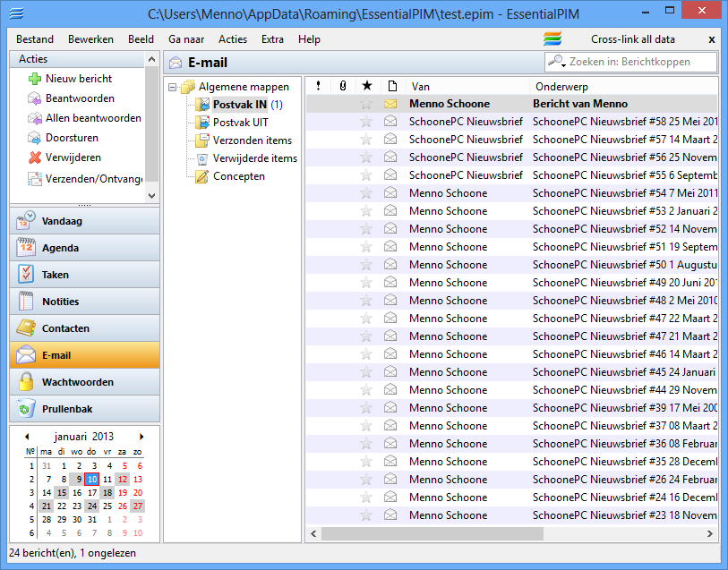Viewport: 728px width, 570px height.
Task: Flag Nieuwsbrief #53 with star
Action: pyautogui.click(x=366, y=211)
